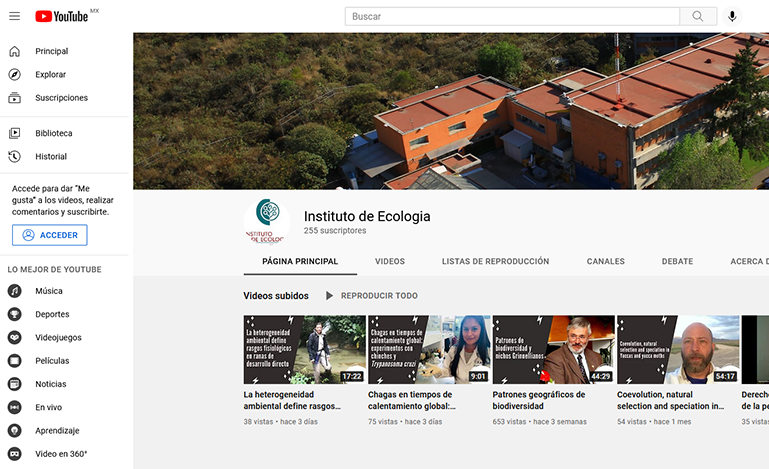Click '54 vistas • hace 1 mes' text
The width and height of the screenshot is (769, 469).
tap(654, 421)
